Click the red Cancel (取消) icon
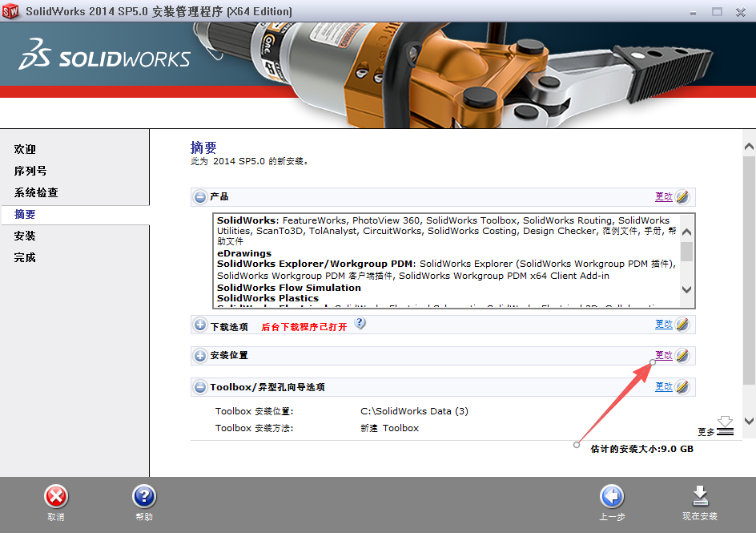 tap(55, 497)
